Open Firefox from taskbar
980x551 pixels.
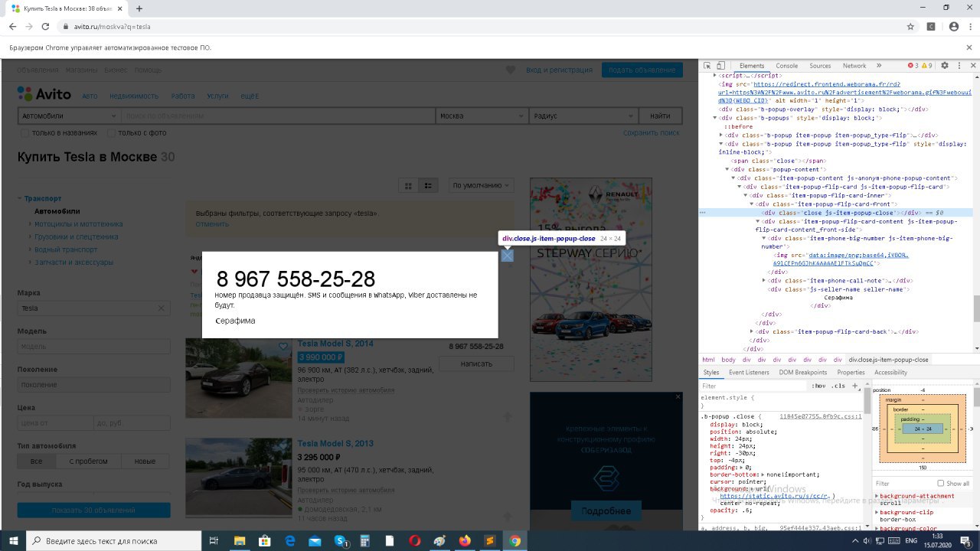[x=465, y=540]
